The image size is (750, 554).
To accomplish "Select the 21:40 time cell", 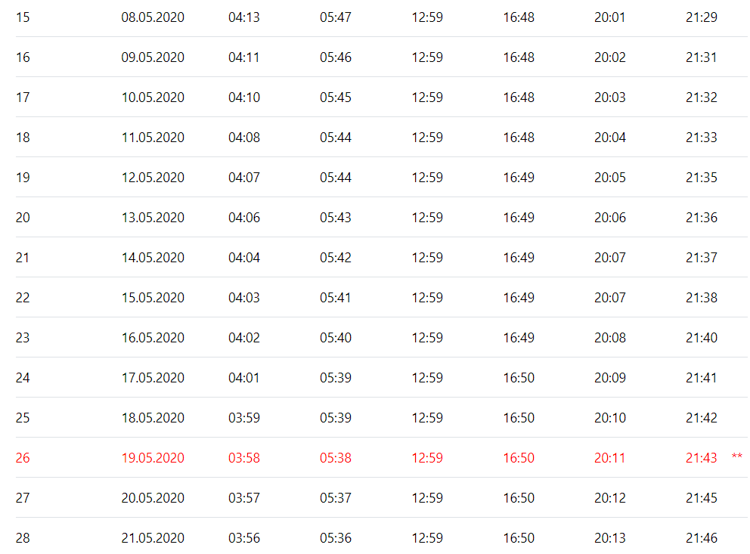I will (x=701, y=338).
